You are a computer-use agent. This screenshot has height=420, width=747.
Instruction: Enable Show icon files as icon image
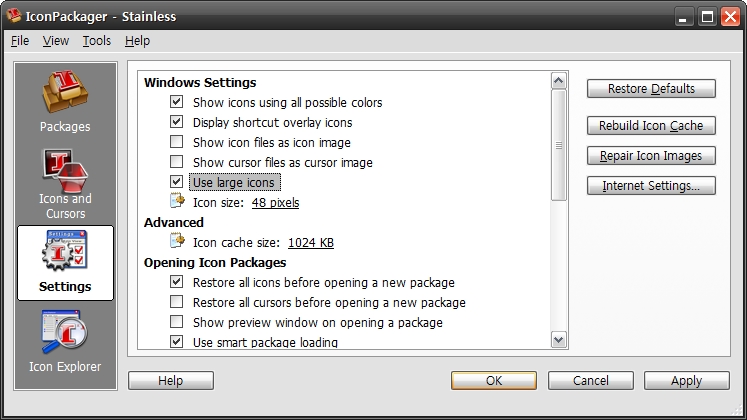click(176, 141)
